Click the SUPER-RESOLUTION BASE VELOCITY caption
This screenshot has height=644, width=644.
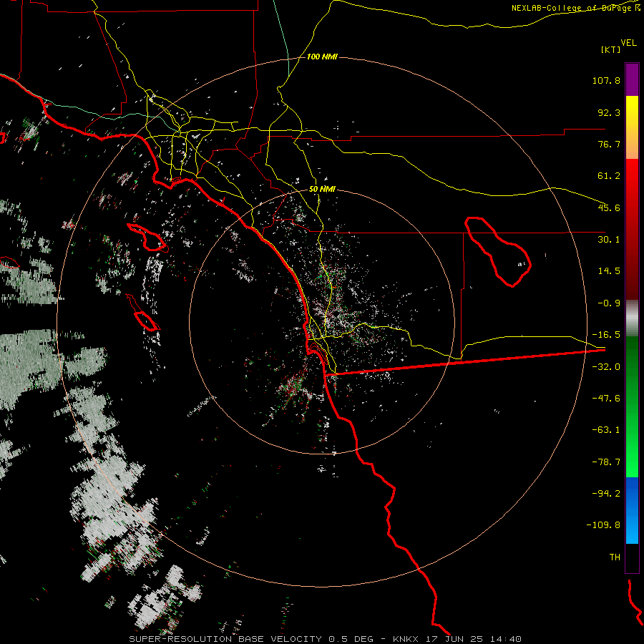[225, 639]
